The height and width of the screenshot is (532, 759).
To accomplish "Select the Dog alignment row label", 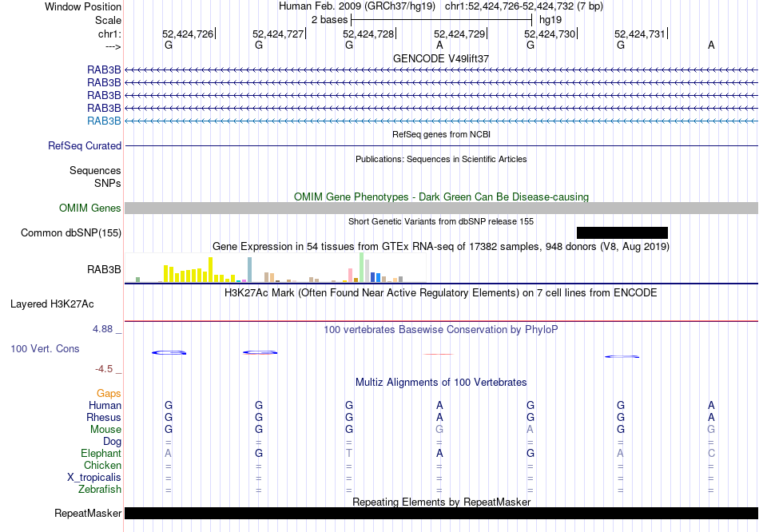I will [113, 442].
